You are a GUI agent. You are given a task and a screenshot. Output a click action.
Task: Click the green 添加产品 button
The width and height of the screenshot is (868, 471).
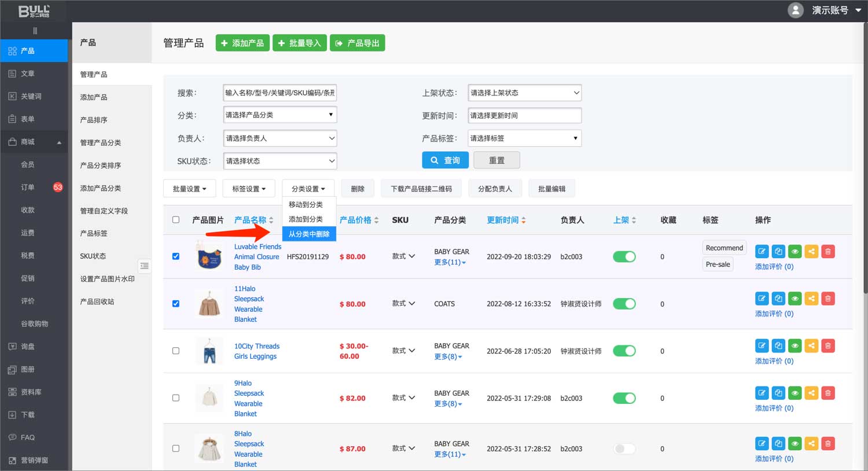tap(242, 43)
